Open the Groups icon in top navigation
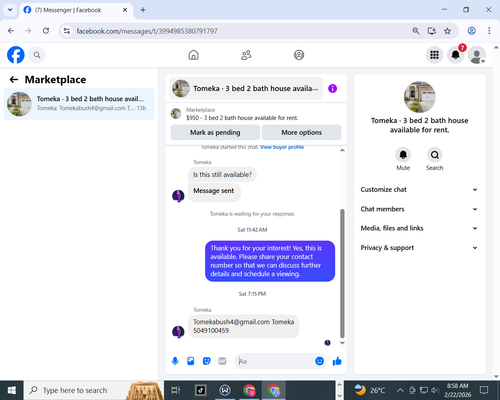500x400 pixels. click(x=299, y=55)
